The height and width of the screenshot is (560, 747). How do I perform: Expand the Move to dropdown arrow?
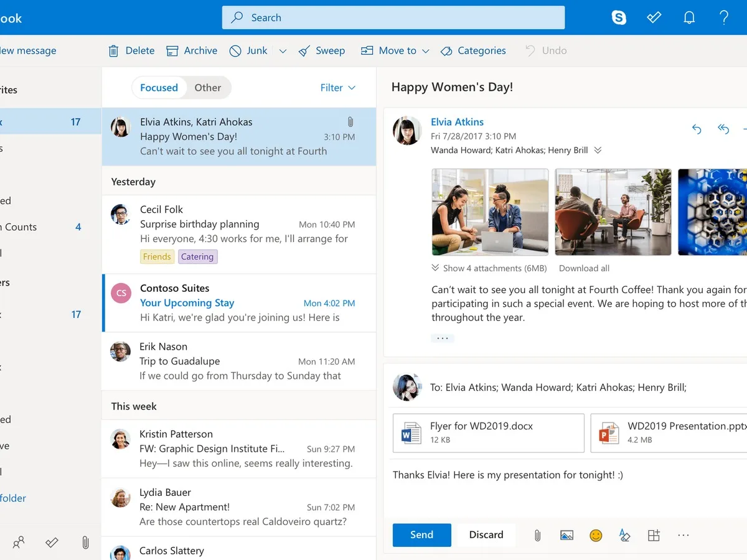tap(426, 51)
